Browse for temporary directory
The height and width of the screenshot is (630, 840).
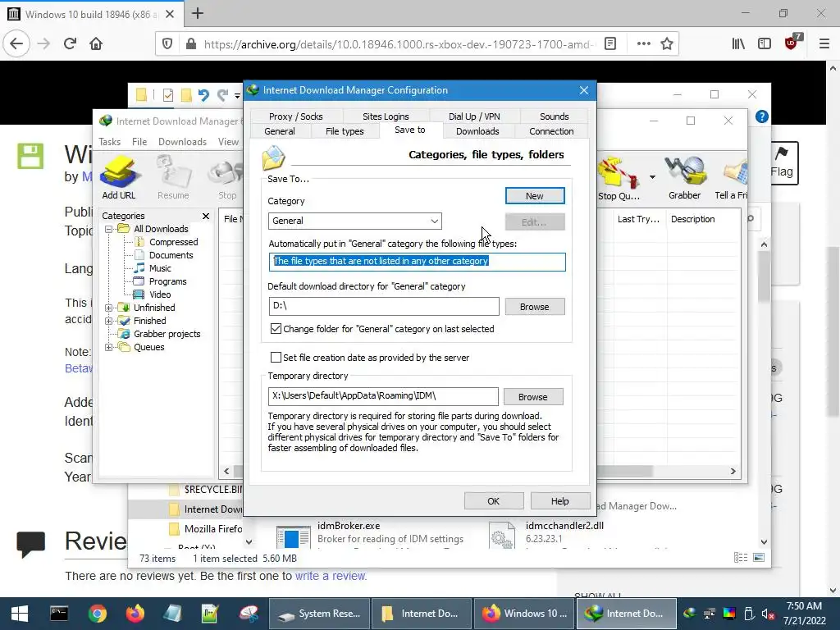pyautogui.click(x=533, y=397)
